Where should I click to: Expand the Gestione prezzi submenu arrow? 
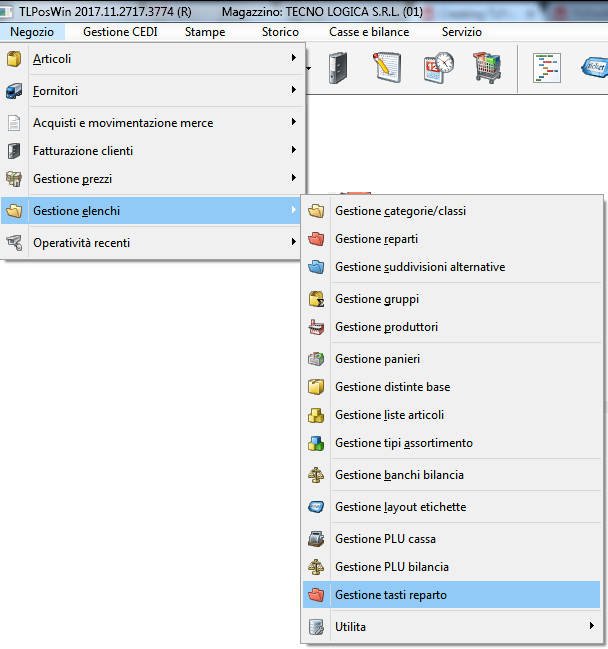(x=293, y=178)
